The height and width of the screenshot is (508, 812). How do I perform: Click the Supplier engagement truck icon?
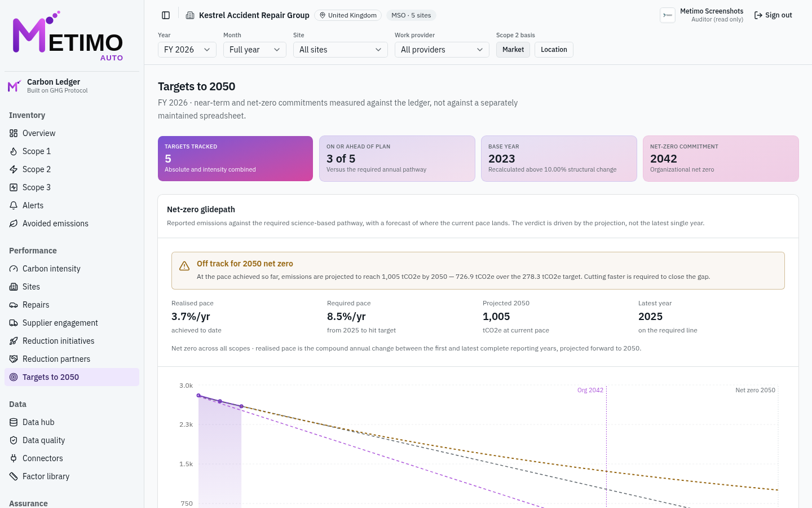[x=14, y=323]
